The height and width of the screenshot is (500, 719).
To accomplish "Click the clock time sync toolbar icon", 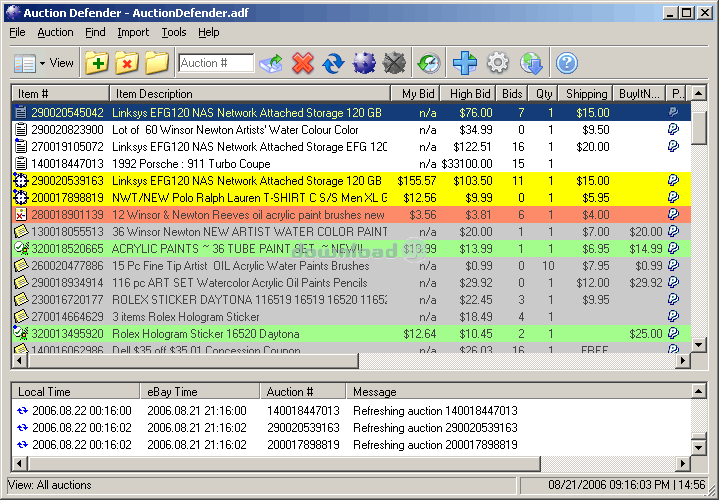I will (428, 64).
